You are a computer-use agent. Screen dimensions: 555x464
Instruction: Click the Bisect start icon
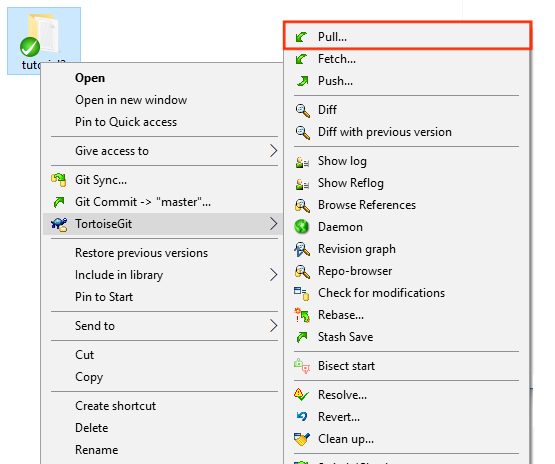(x=302, y=366)
